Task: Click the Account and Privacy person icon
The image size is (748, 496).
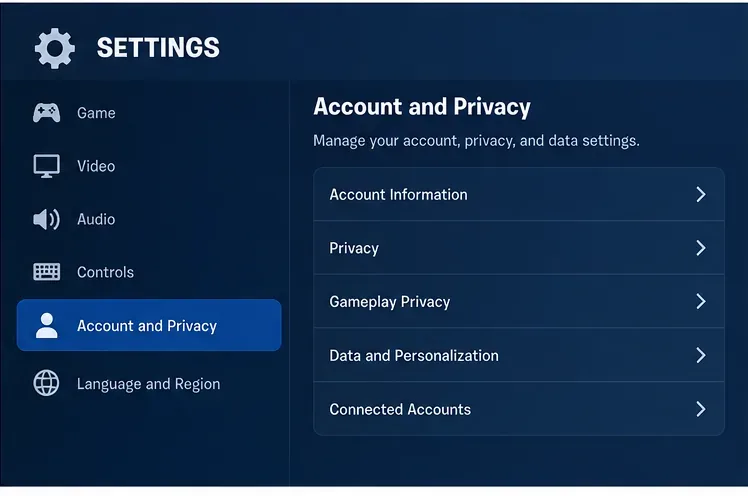Action: (x=46, y=326)
